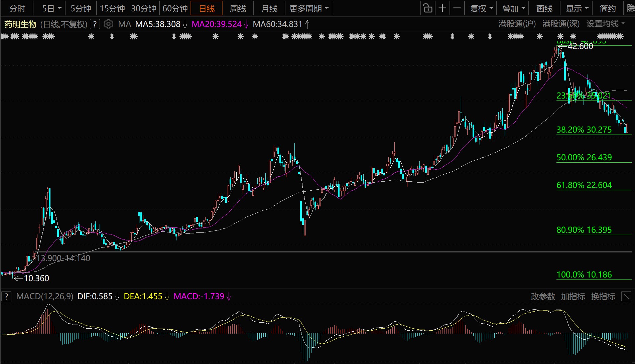Open the 显示 display dropdown
Screen dimensions: 635x364
pos(577,8)
